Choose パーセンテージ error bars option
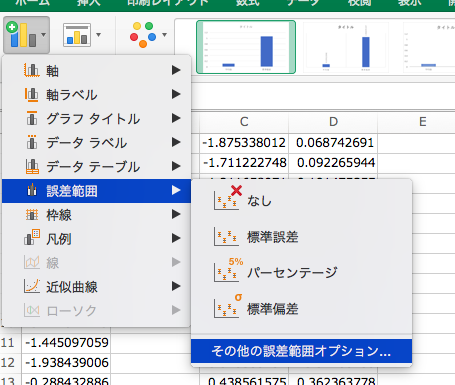 [301, 273]
